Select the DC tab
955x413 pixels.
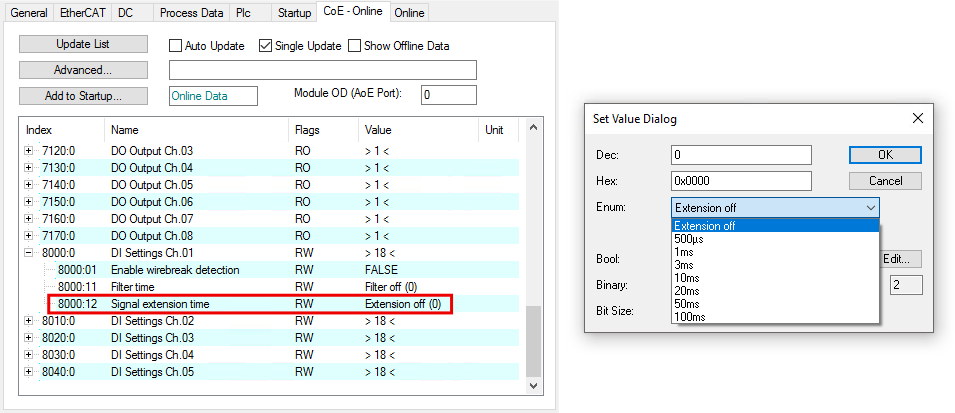[x=125, y=12]
